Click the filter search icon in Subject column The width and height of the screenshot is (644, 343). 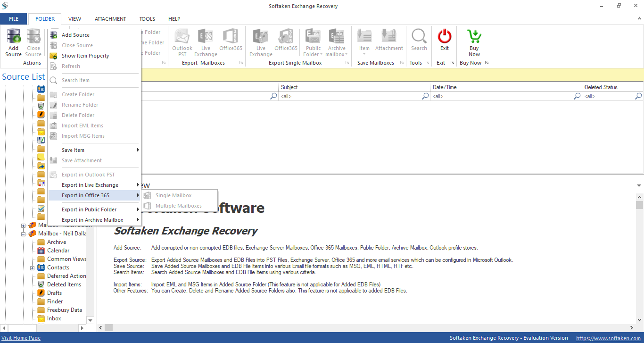click(425, 96)
